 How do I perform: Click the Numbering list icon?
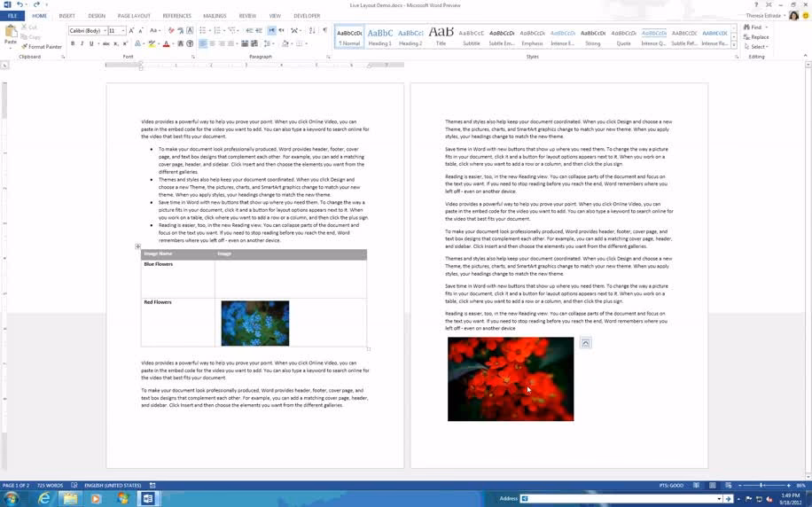[x=217, y=30]
